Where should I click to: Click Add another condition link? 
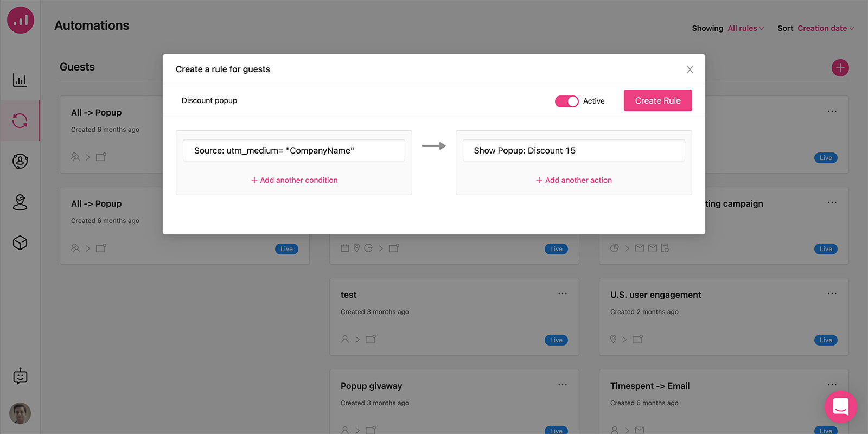294,180
